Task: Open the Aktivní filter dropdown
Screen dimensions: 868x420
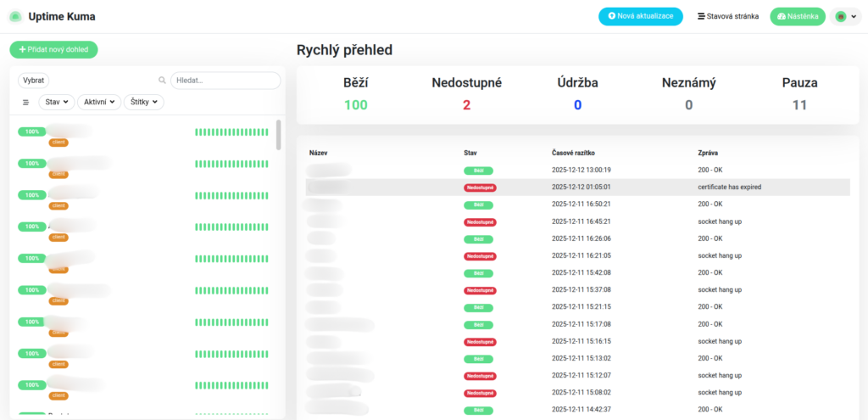Action: tap(98, 102)
